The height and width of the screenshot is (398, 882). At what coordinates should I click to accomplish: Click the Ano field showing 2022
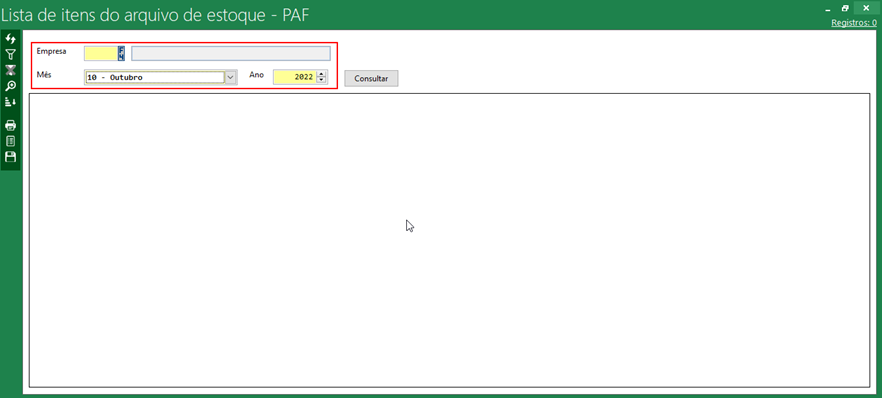coord(295,77)
